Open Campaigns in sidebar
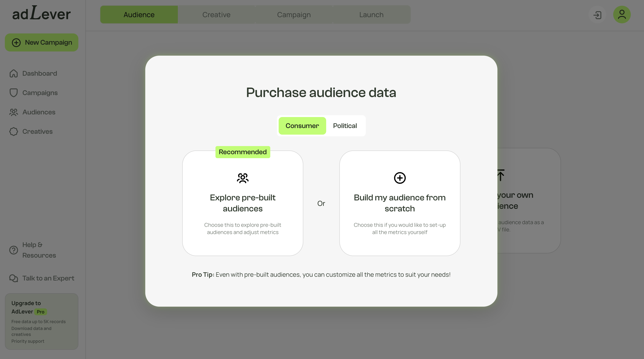This screenshot has height=359, width=644. tap(33, 93)
